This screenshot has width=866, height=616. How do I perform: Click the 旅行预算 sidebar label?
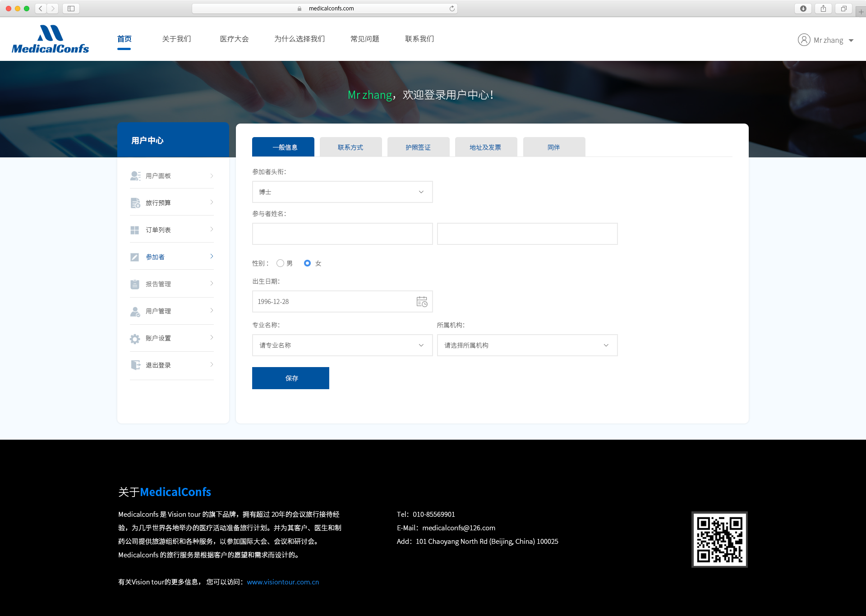(158, 203)
